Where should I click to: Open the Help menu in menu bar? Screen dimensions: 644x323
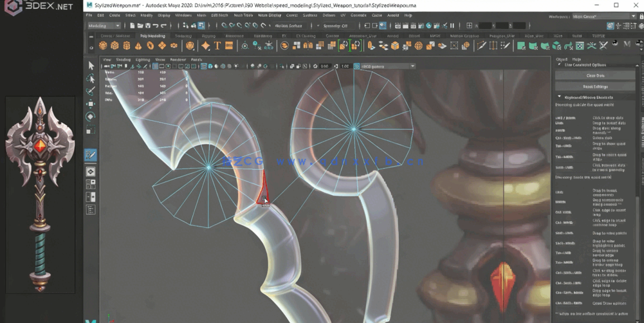coord(409,15)
